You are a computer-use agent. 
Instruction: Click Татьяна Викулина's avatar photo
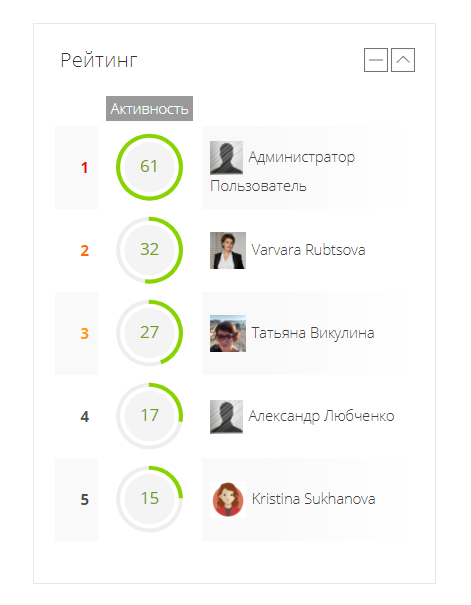point(228,333)
